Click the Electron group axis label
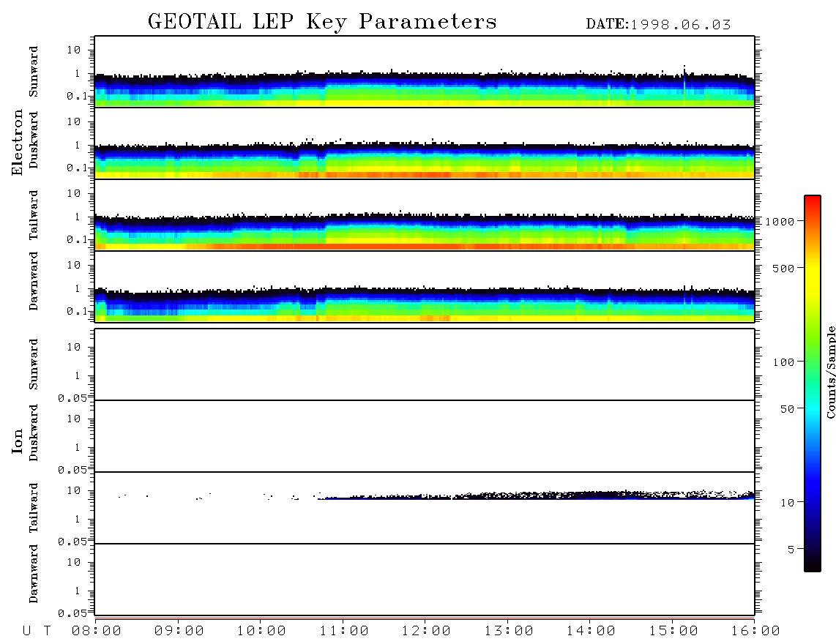This screenshot has width=836, height=644. point(17,142)
